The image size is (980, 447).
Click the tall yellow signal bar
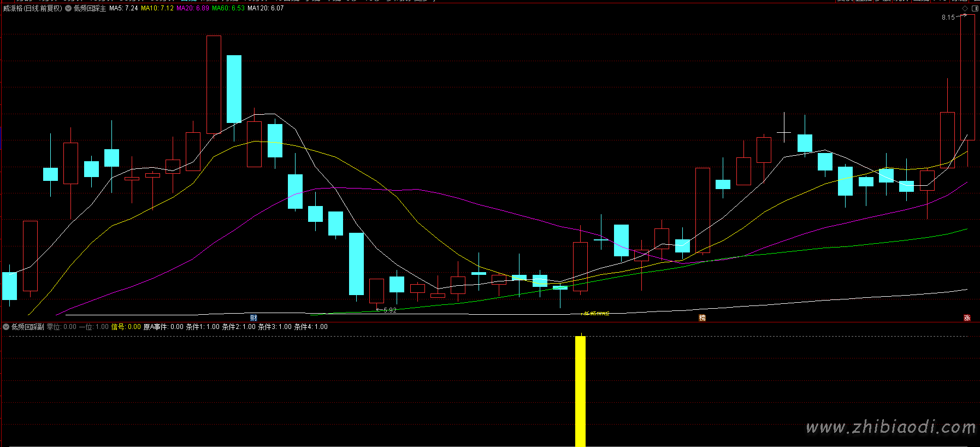[x=580, y=391]
